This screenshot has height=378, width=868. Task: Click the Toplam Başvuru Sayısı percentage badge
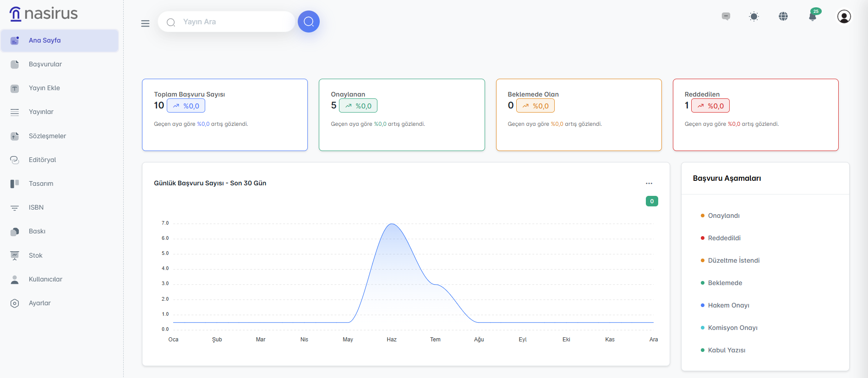pyautogui.click(x=186, y=106)
